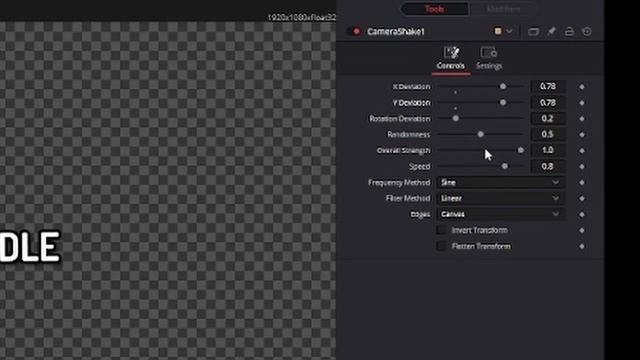Click the Overall Strength label
The height and width of the screenshot is (360, 640).
point(403,150)
